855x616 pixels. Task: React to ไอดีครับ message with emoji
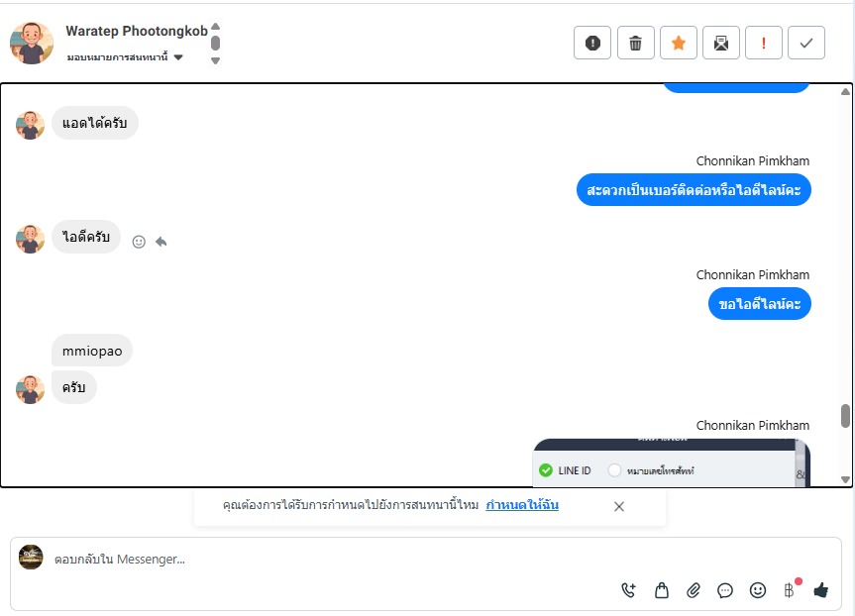[x=139, y=242]
